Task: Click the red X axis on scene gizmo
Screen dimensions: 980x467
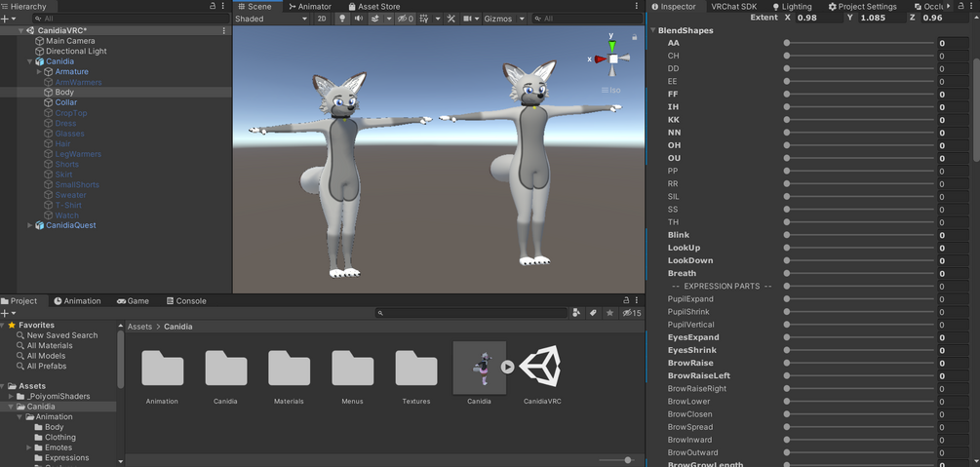Action: click(x=600, y=59)
